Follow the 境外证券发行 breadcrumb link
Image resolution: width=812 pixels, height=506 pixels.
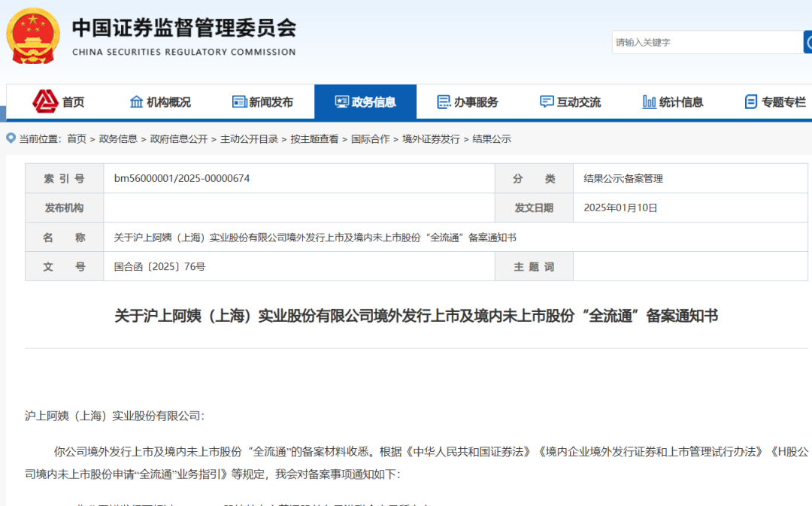pyautogui.click(x=431, y=139)
